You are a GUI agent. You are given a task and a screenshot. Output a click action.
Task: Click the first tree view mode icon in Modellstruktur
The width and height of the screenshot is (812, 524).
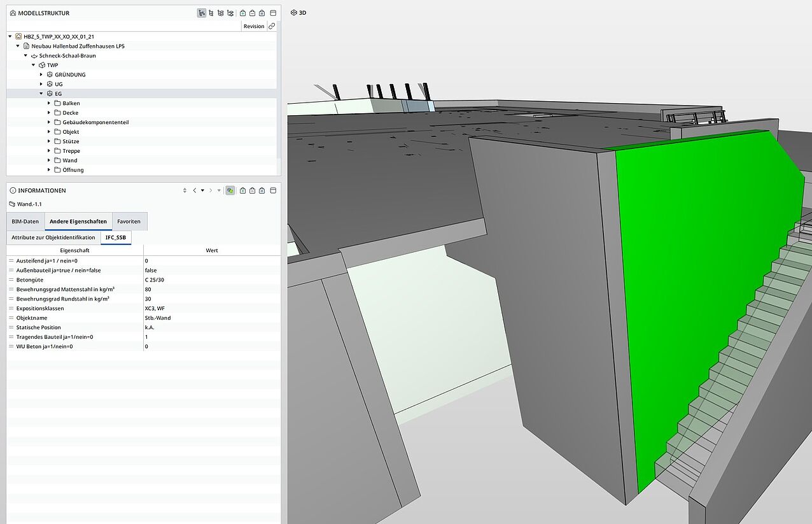pos(202,13)
